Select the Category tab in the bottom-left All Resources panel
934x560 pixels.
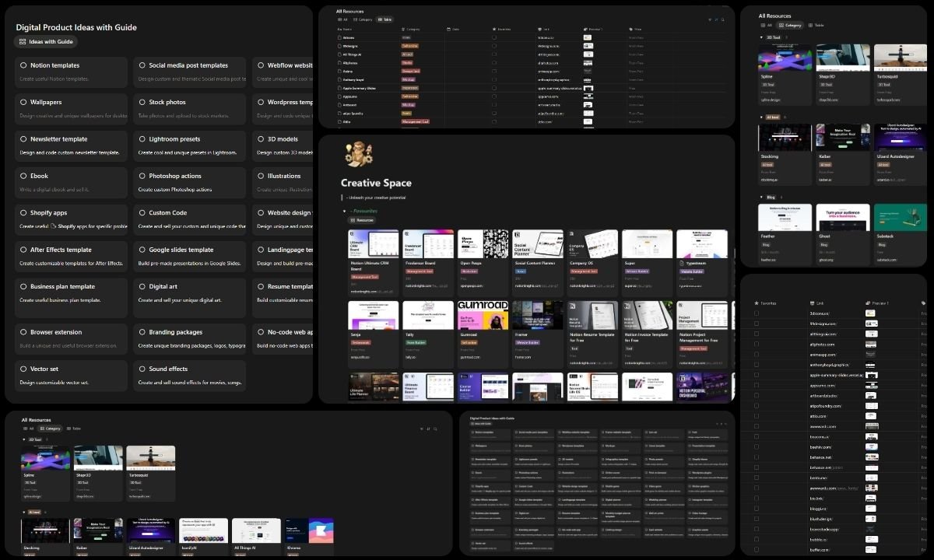(x=50, y=429)
